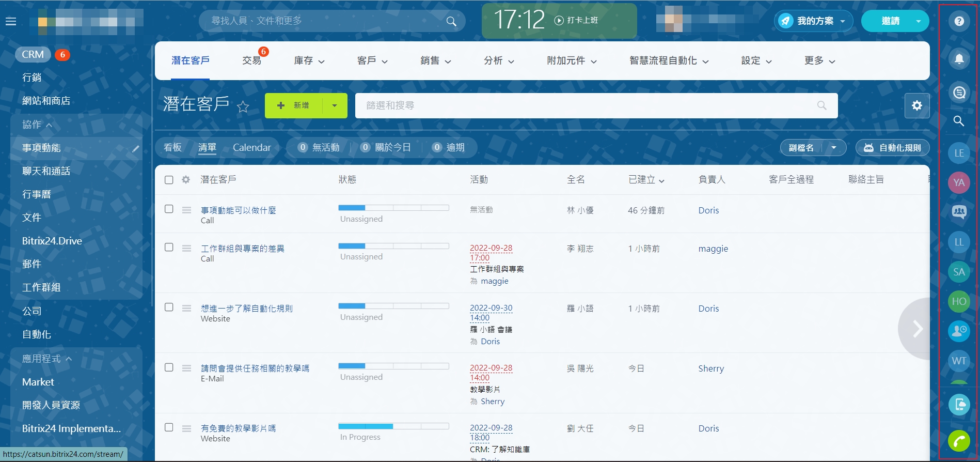Click the green phone call button

[959, 441]
